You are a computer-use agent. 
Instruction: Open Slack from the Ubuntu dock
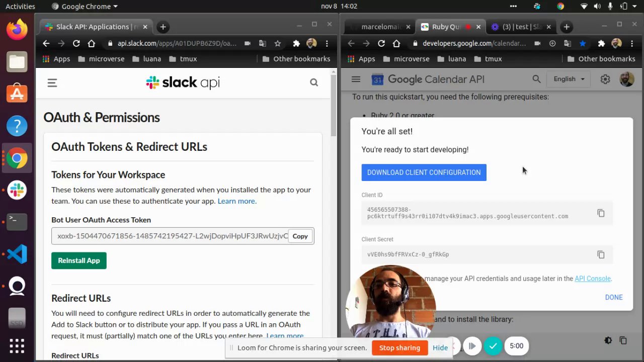pos(17,190)
